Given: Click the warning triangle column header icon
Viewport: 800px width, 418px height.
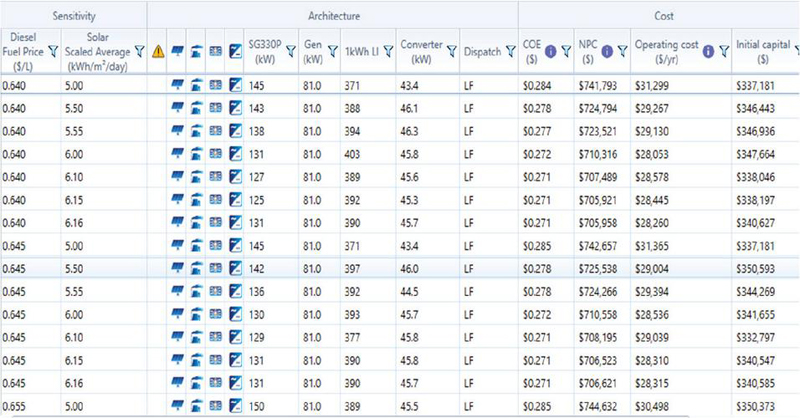Looking at the screenshot, I should pos(158,52).
